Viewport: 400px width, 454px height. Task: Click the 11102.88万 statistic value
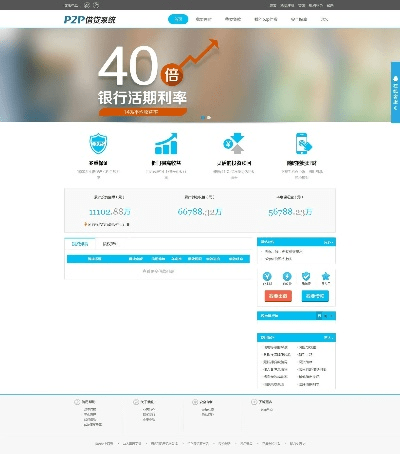[x=110, y=212]
